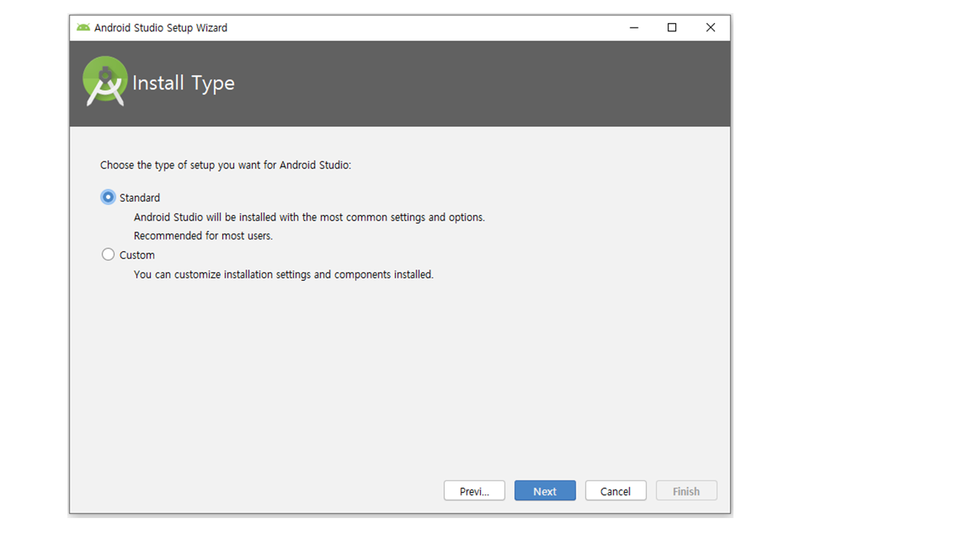Maximize the Setup Wizard window
980x551 pixels.
point(671,28)
